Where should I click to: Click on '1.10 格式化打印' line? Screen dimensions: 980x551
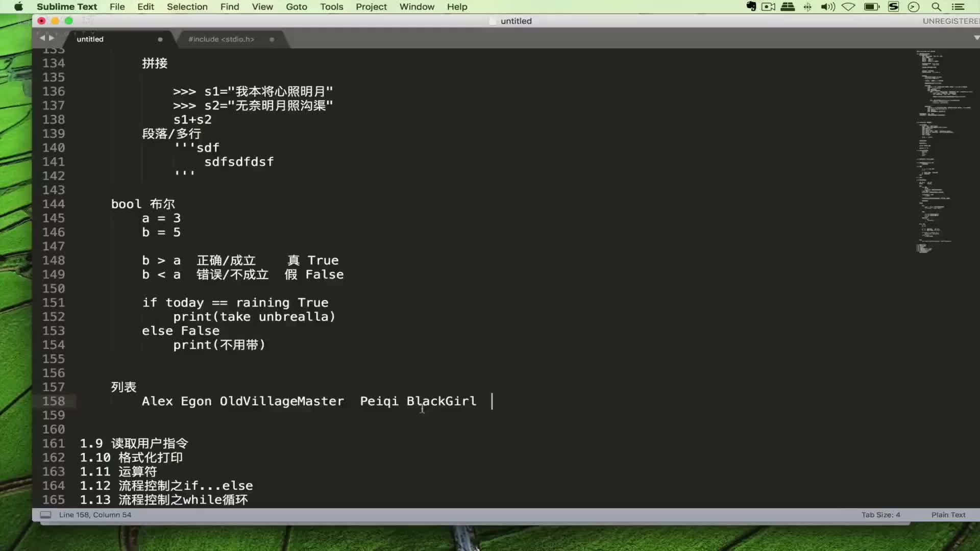[131, 458]
